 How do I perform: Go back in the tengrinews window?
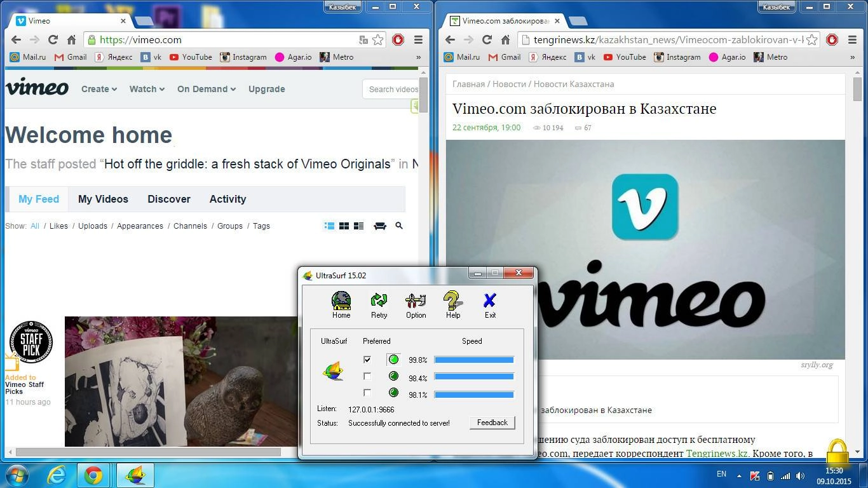coord(450,39)
